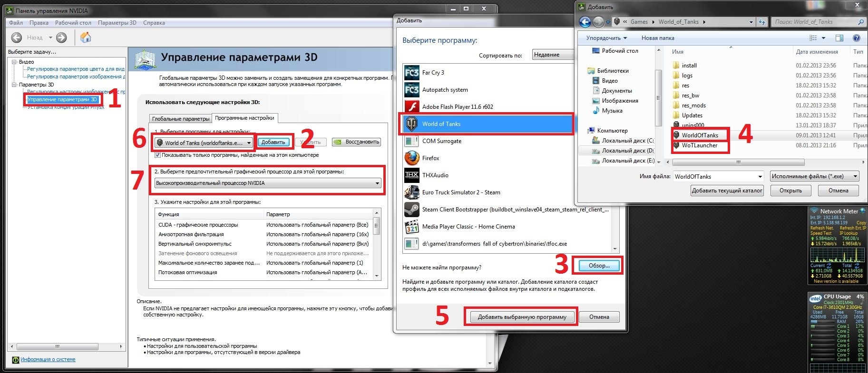Screen dimensions: 868x373
Task: Open the Файл menu
Action: (16, 23)
